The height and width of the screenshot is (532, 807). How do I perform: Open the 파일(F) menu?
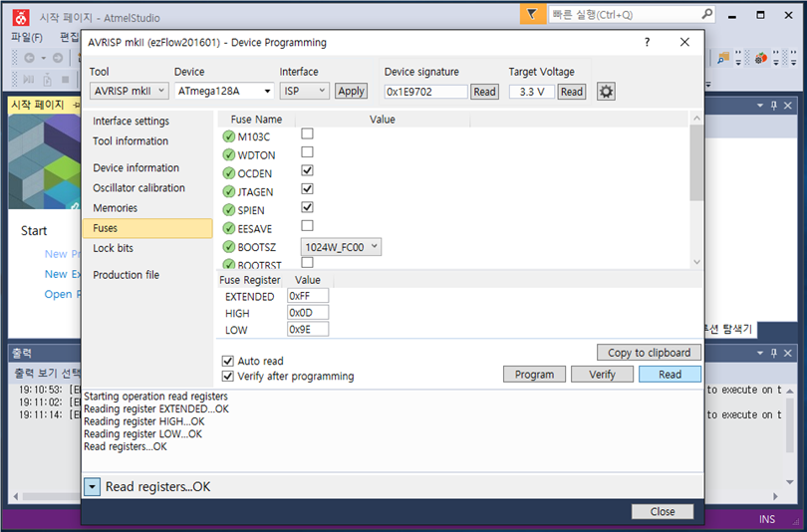[27, 37]
